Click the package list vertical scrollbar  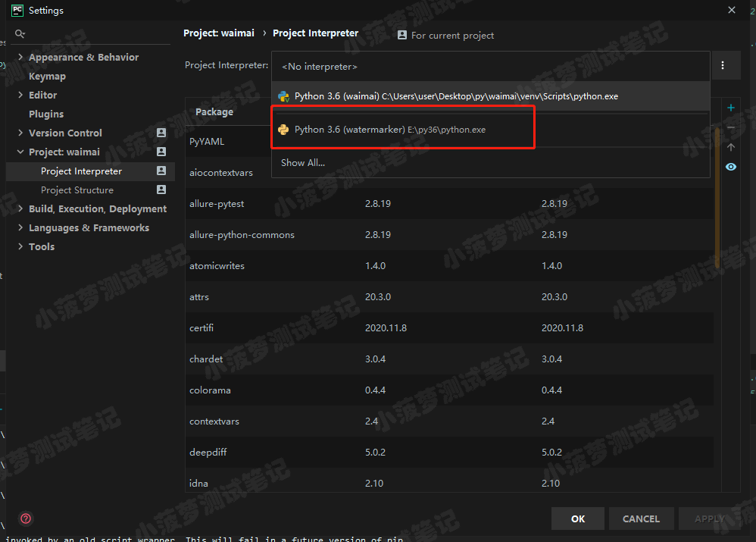pyautogui.click(x=717, y=198)
